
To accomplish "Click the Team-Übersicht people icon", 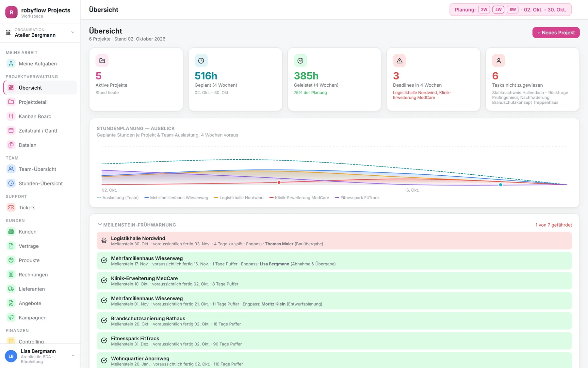I will coord(11,169).
